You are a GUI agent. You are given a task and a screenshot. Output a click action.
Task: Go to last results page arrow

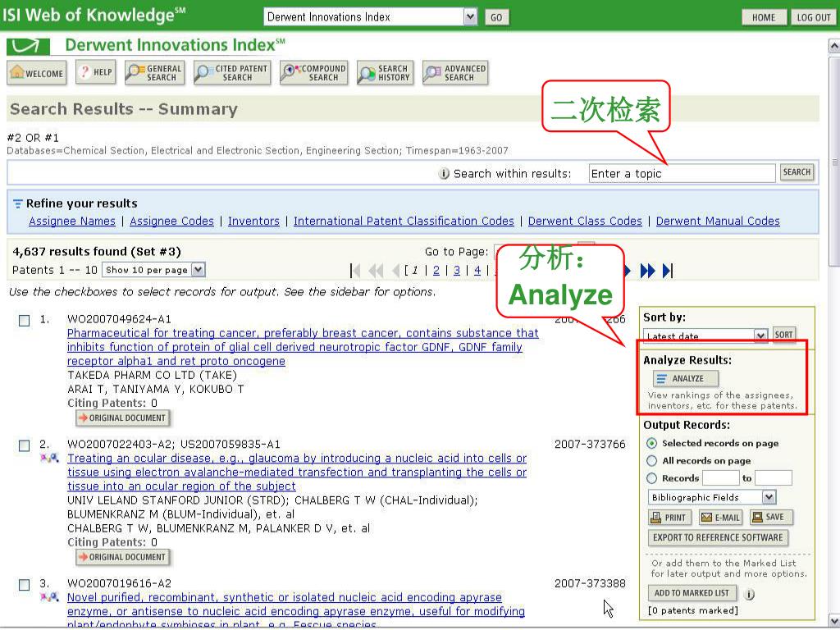click(x=668, y=271)
